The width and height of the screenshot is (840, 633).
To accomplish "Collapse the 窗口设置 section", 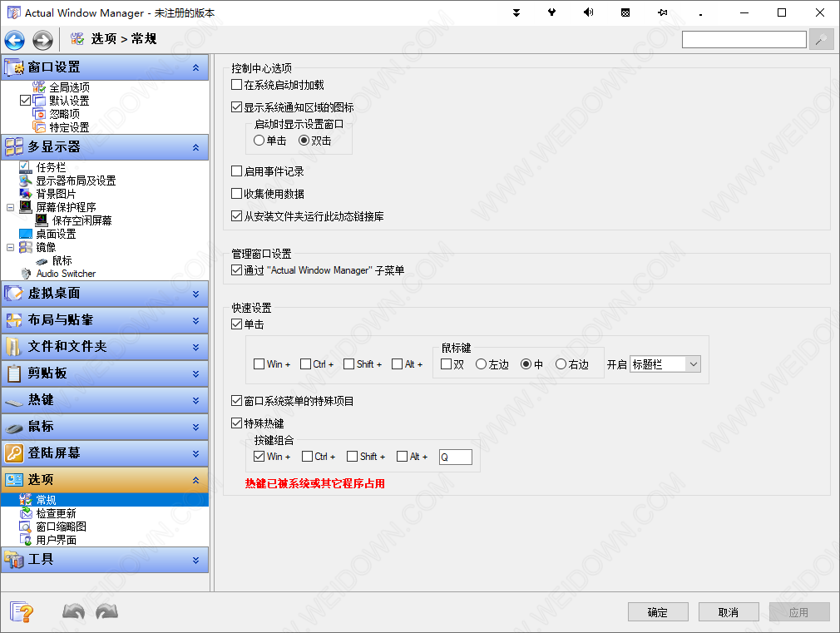I will (x=196, y=67).
